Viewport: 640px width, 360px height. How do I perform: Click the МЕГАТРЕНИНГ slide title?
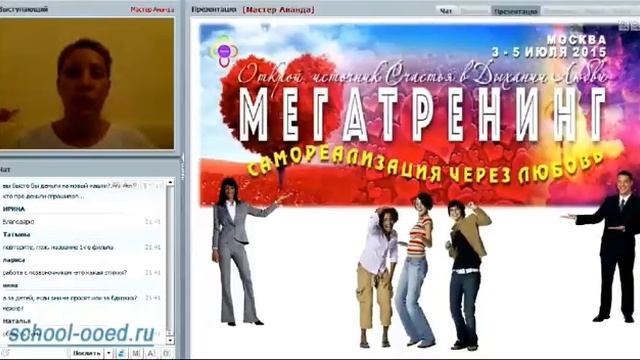pyautogui.click(x=422, y=115)
